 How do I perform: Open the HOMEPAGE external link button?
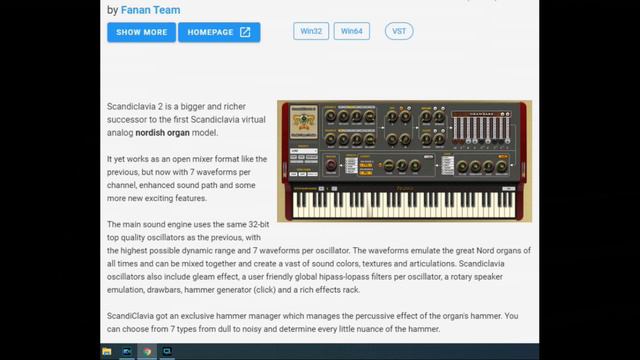coord(219,32)
